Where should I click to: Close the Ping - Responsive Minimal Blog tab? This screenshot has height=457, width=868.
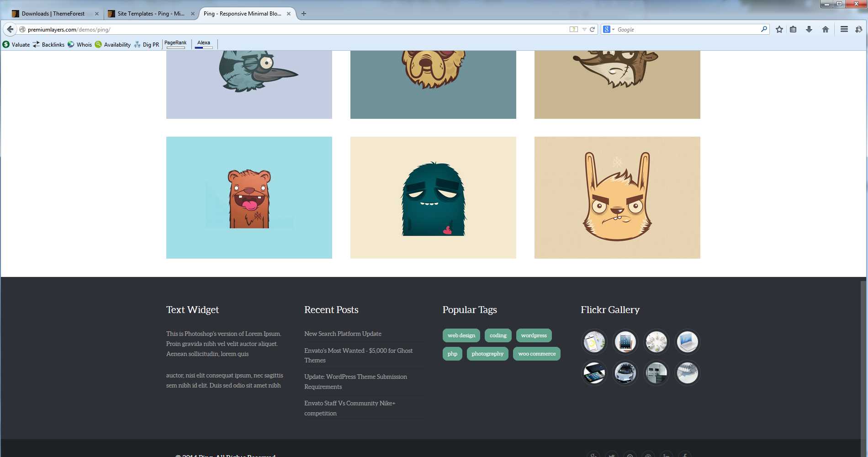pos(289,14)
